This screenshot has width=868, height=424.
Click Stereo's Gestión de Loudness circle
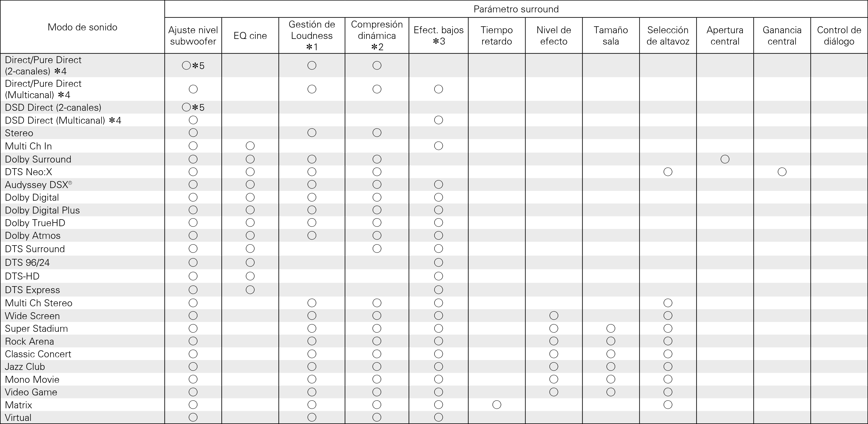coord(312,133)
